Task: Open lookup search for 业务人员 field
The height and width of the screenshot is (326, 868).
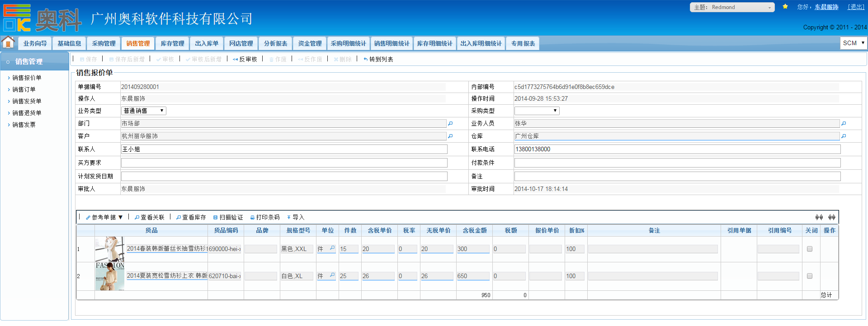Action: point(844,123)
